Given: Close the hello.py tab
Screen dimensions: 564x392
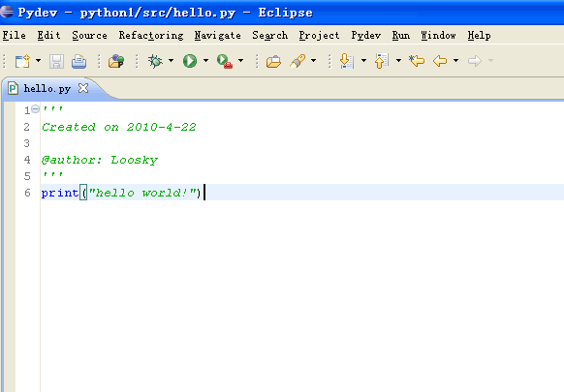Looking at the screenshot, I should 83,88.
